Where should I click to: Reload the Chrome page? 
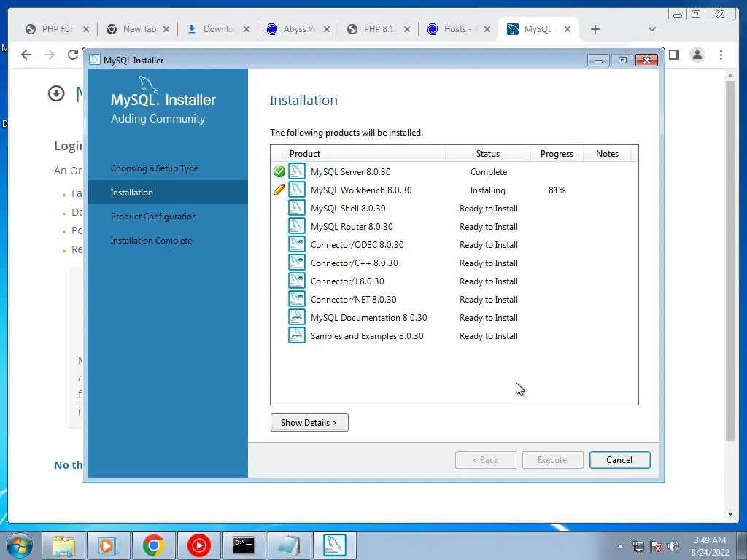click(x=73, y=55)
